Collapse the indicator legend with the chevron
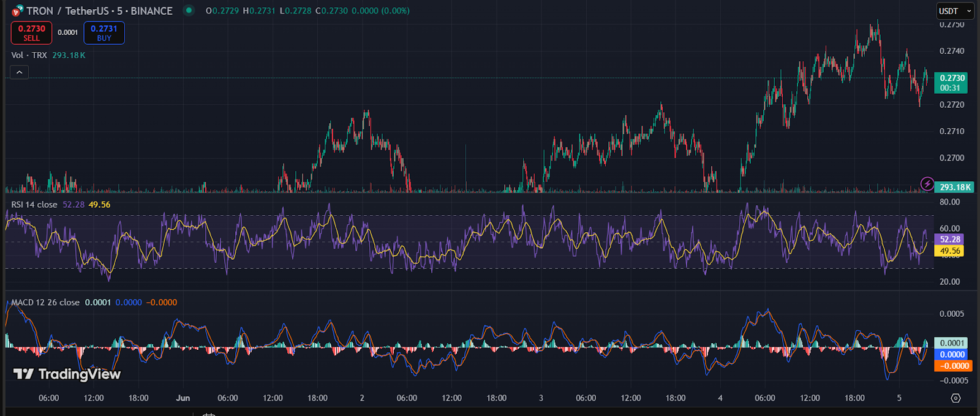 pos(20,72)
